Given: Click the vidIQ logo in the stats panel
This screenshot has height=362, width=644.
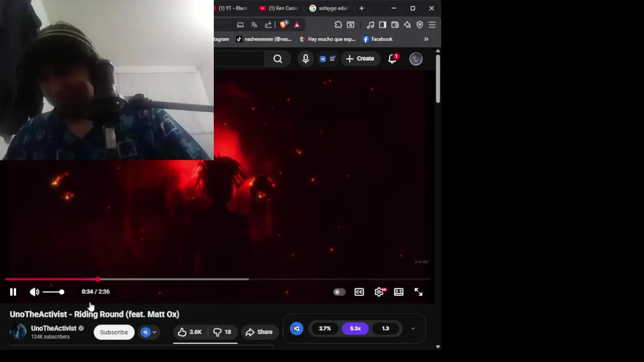Looking at the screenshot, I should (297, 329).
